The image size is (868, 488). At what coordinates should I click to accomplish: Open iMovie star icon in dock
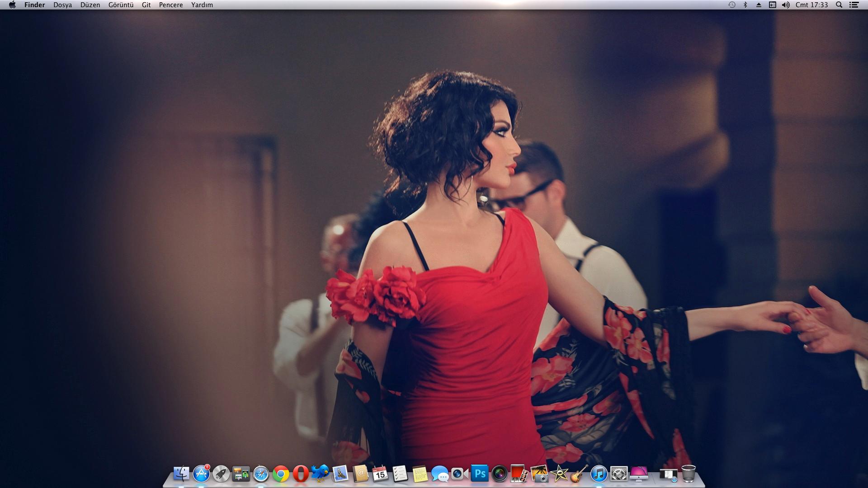[x=559, y=474]
